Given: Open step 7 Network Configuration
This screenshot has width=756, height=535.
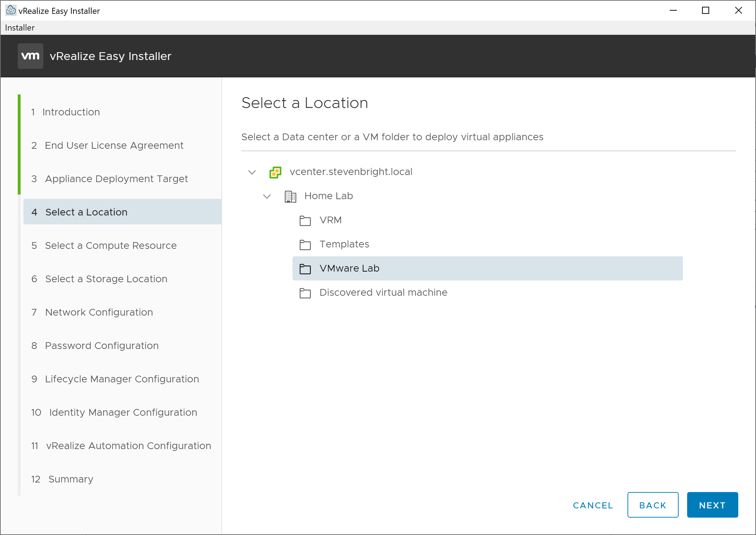Looking at the screenshot, I should point(99,312).
